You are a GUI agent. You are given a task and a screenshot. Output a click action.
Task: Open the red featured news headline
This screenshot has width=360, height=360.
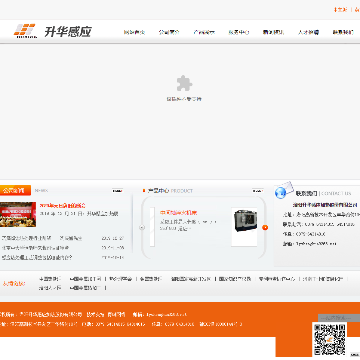click(x=63, y=205)
